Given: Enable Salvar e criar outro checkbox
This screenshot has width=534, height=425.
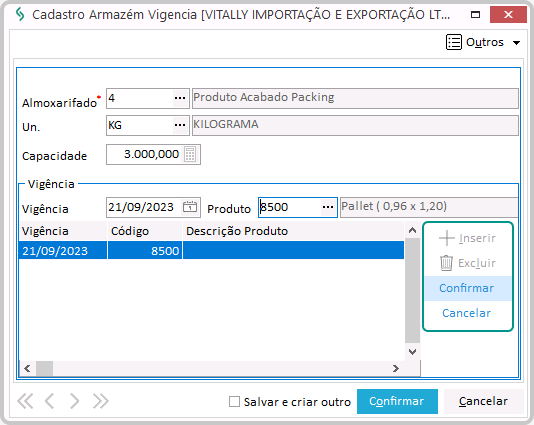Looking at the screenshot, I should pyautogui.click(x=234, y=402).
